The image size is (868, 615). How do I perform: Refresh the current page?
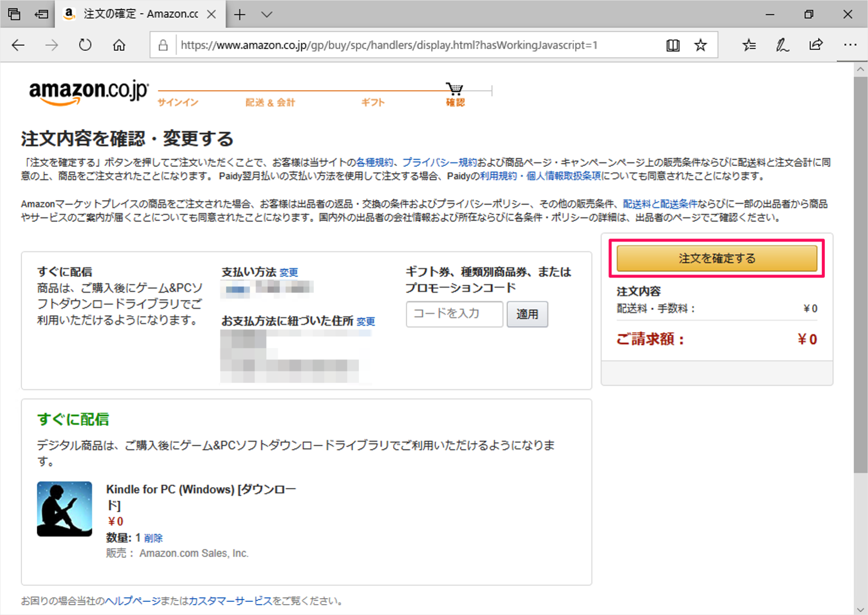[85, 45]
